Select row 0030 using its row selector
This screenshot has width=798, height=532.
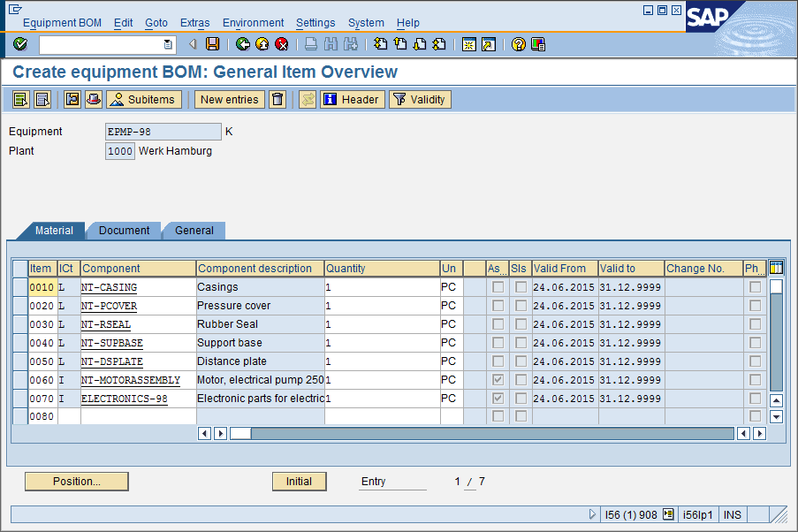pyautogui.click(x=19, y=324)
